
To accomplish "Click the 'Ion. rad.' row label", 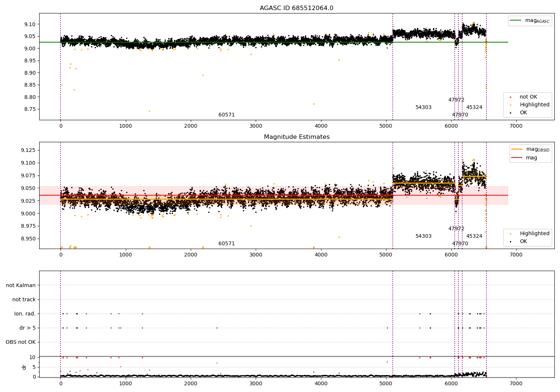I will pyautogui.click(x=25, y=314).
